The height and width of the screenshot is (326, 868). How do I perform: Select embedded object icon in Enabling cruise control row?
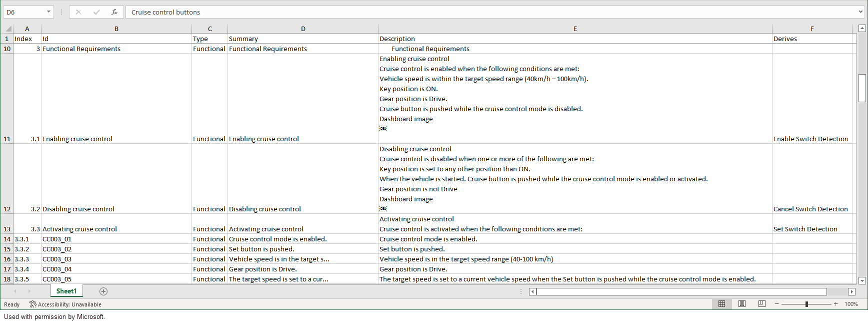(x=383, y=129)
